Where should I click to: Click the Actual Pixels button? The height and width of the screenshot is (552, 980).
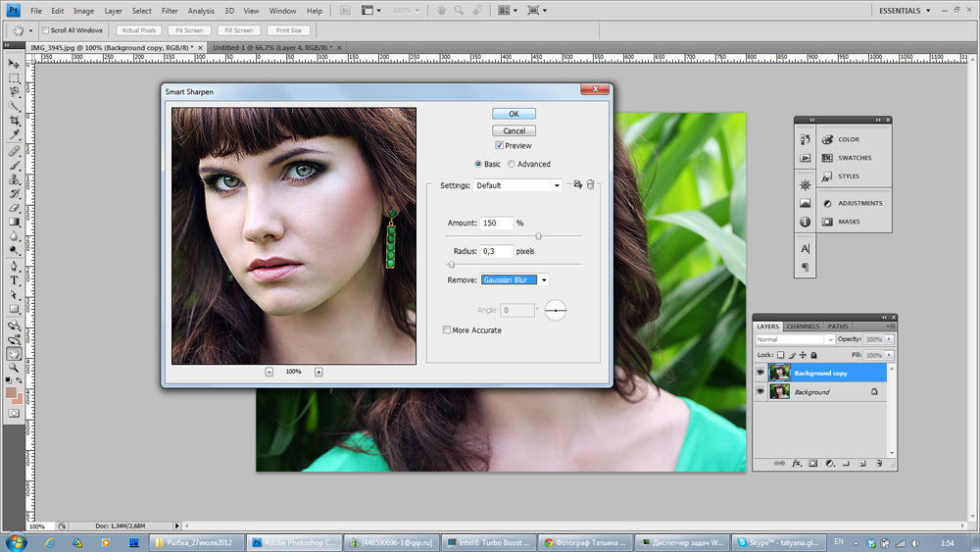point(139,30)
